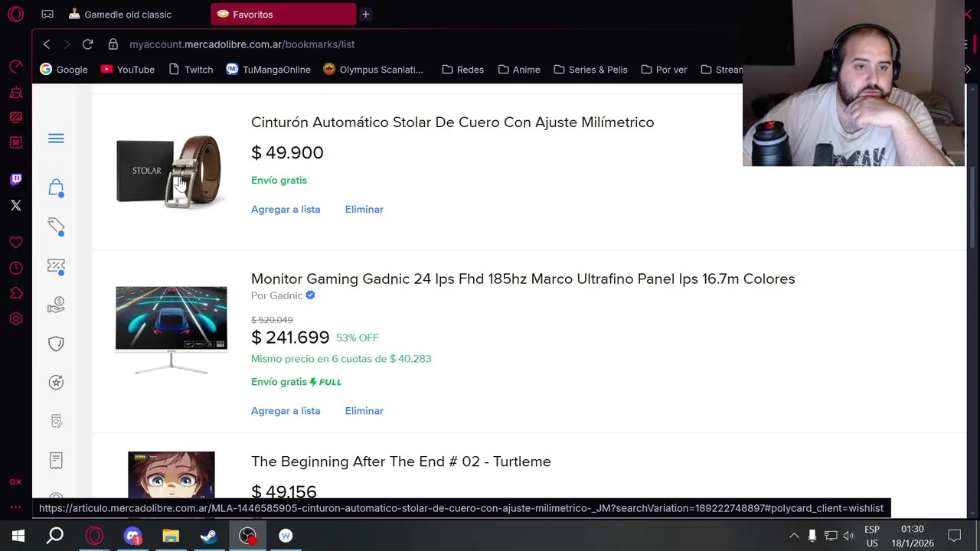The image size is (980, 551).
Task: Click Eliminar for the Stolar belt
Action: (x=364, y=209)
